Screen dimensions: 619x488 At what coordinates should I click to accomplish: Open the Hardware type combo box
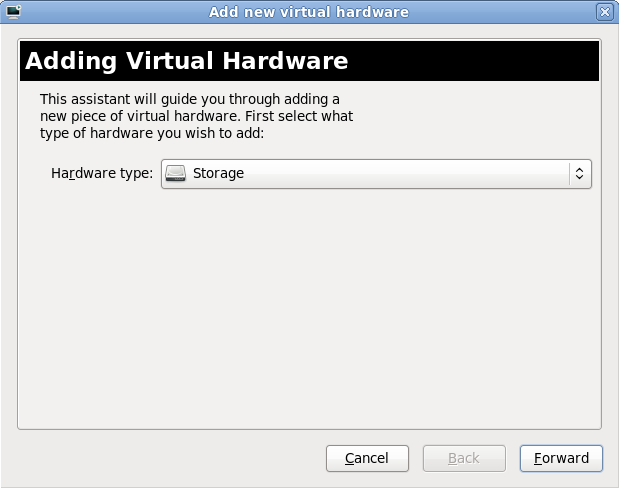(376, 173)
